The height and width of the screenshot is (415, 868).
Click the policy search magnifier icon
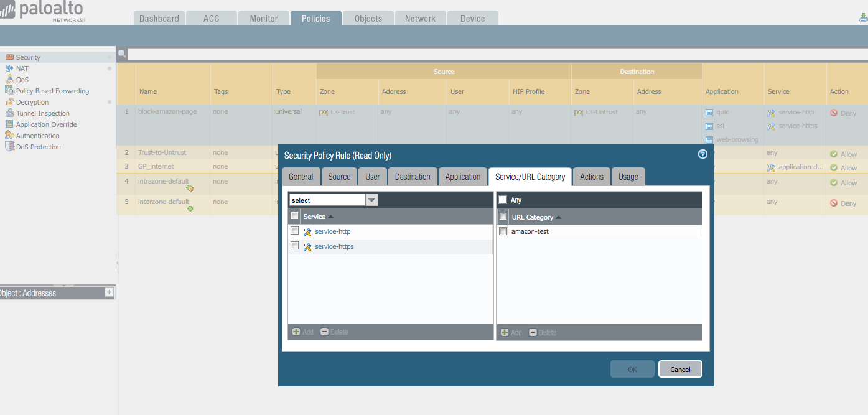(122, 54)
